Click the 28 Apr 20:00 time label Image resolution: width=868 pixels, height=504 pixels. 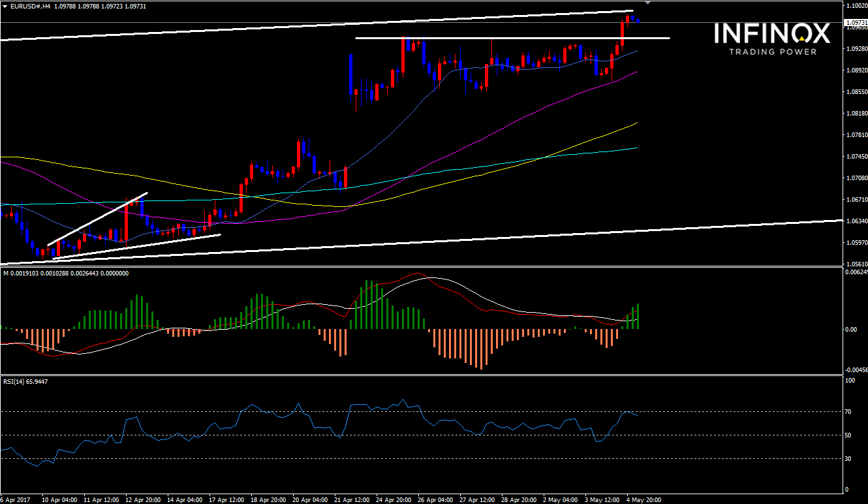518,499
